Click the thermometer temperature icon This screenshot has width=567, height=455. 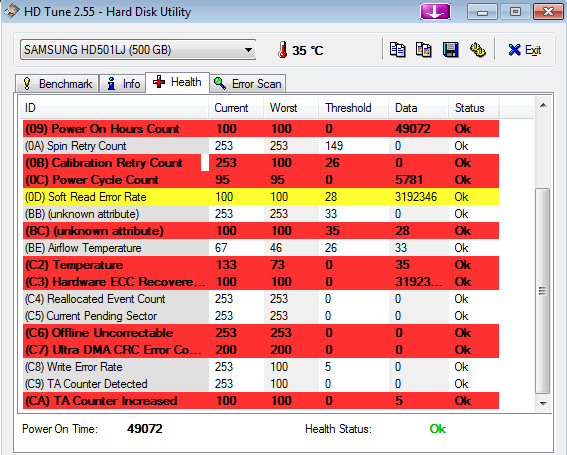[x=283, y=50]
